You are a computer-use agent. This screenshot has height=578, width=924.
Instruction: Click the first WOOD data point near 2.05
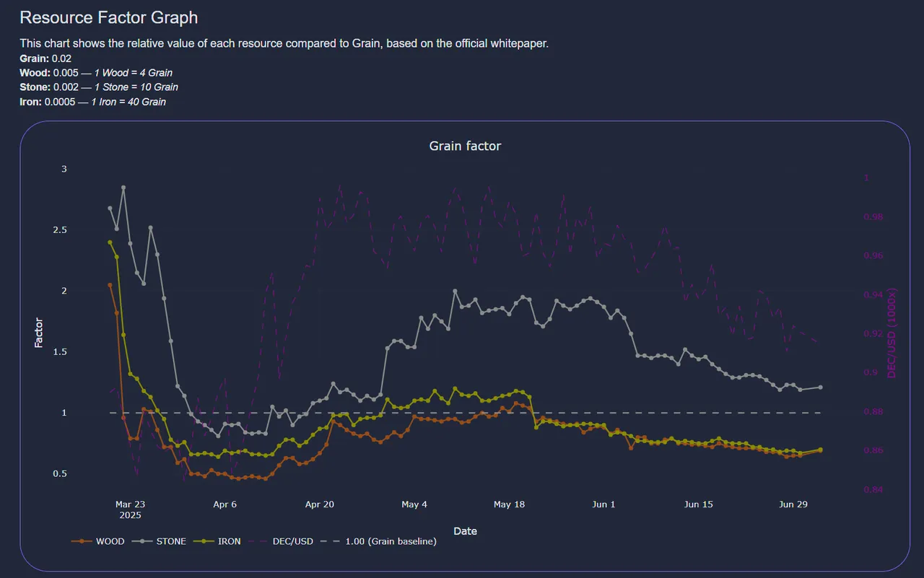tap(110, 285)
